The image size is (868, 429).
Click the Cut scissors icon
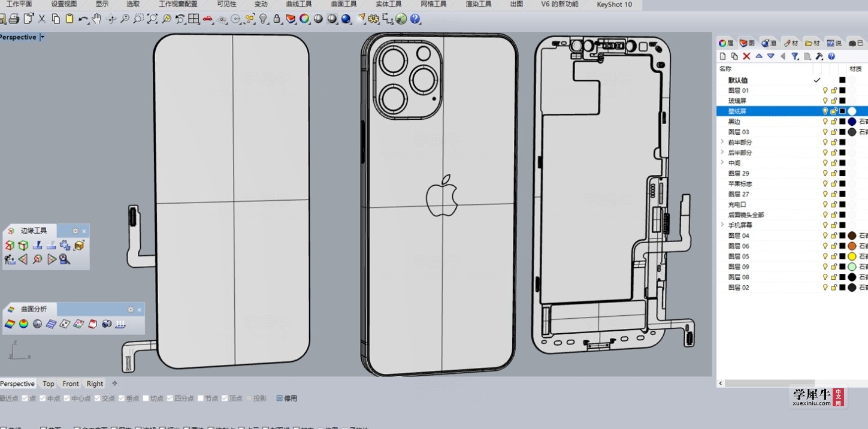click(x=42, y=19)
